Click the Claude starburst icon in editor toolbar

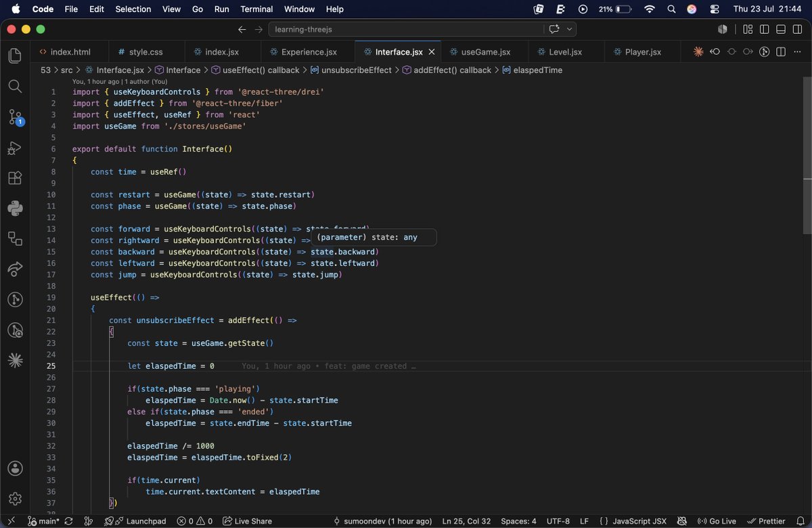698,52
